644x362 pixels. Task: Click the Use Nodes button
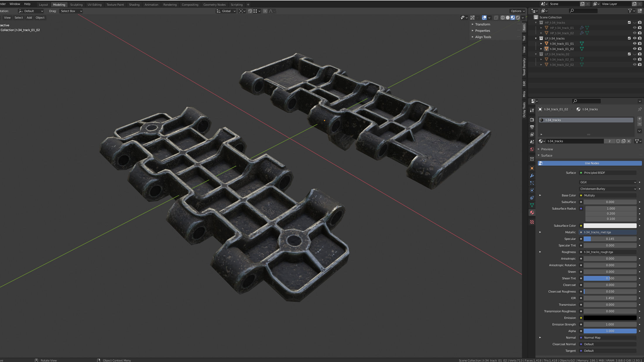pyautogui.click(x=592, y=163)
